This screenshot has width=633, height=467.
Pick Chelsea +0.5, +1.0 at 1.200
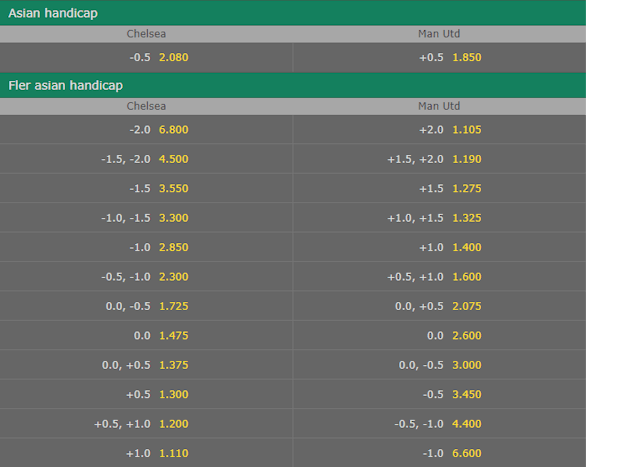click(x=146, y=424)
